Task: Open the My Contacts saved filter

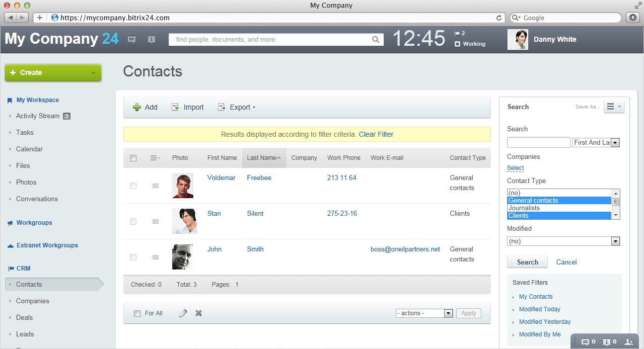Action: tap(536, 297)
